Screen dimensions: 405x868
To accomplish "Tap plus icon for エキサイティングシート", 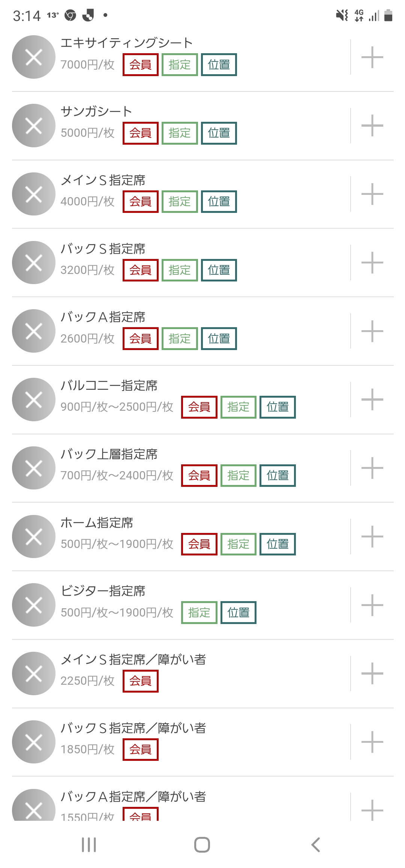I will 372,57.
